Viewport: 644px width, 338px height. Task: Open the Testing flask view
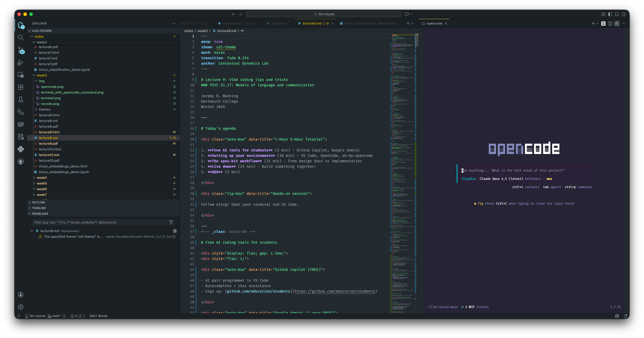click(21, 99)
